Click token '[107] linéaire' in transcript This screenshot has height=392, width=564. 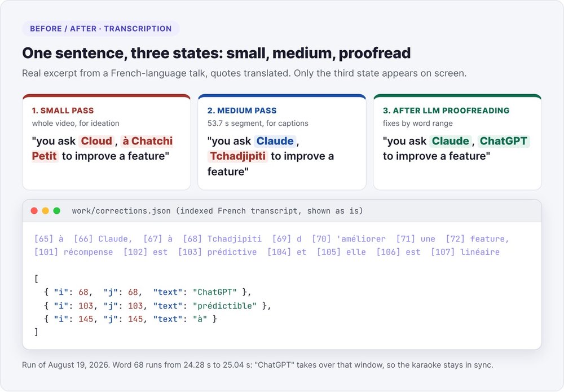point(465,252)
